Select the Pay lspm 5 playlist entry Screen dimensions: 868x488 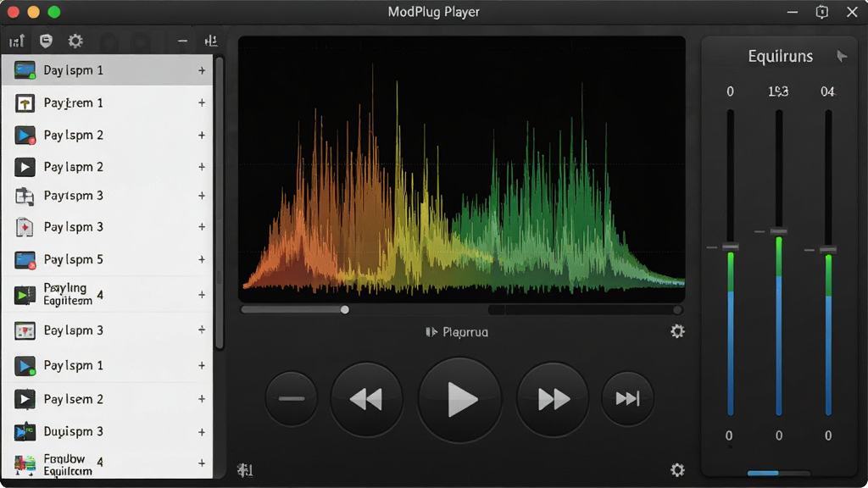(108, 259)
